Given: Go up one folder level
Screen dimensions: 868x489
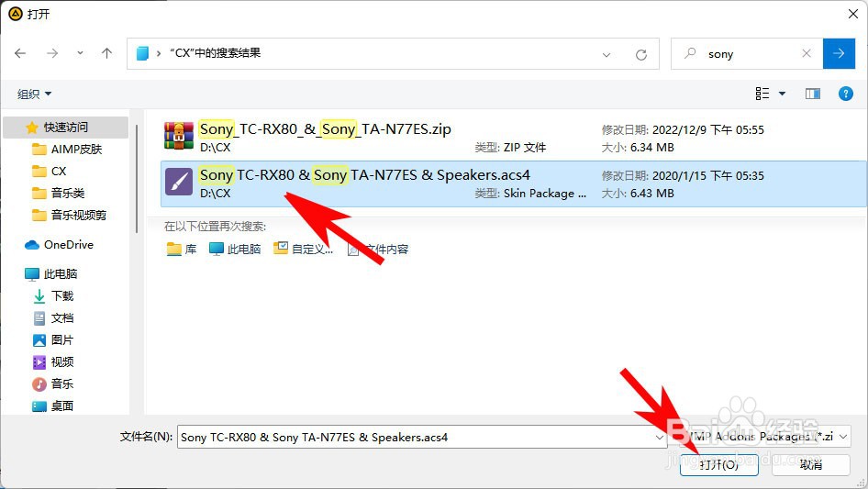Looking at the screenshot, I should (x=106, y=53).
